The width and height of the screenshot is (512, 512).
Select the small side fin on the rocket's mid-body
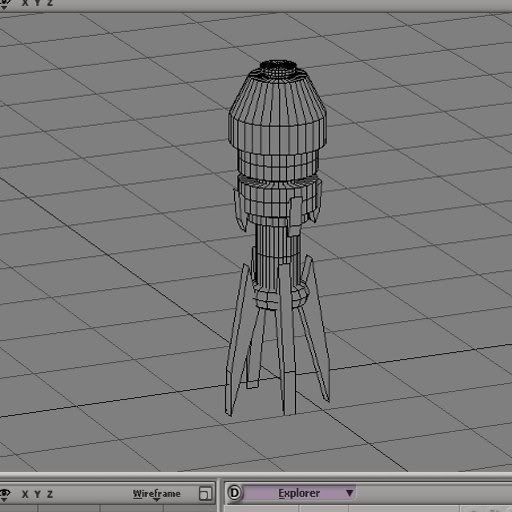pos(296,215)
